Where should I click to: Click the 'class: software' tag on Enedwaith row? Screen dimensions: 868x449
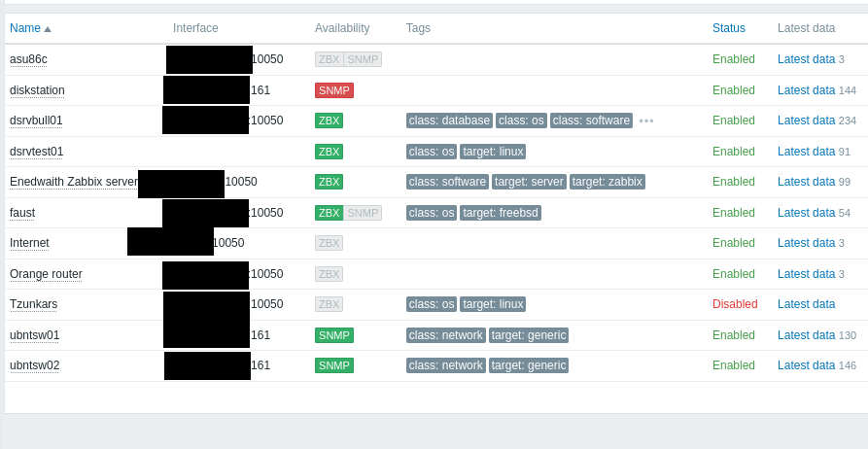coord(447,182)
